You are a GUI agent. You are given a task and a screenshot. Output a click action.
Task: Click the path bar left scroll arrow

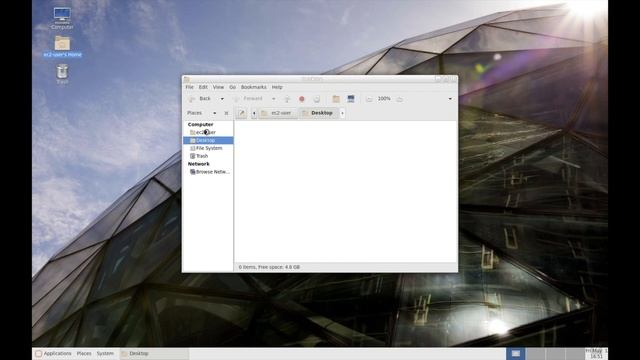254,113
